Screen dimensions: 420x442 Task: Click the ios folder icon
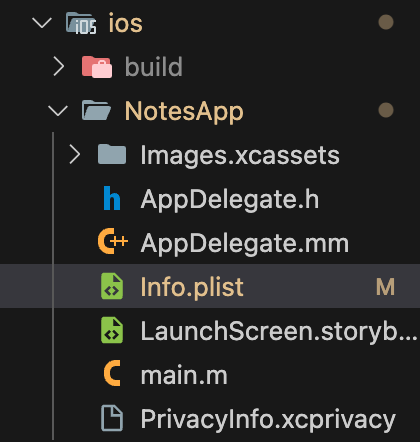click(81, 23)
